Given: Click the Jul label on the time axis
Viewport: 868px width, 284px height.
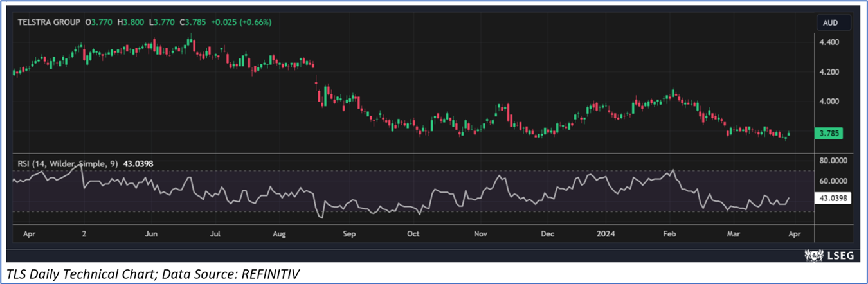Looking at the screenshot, I should point(216,235).
